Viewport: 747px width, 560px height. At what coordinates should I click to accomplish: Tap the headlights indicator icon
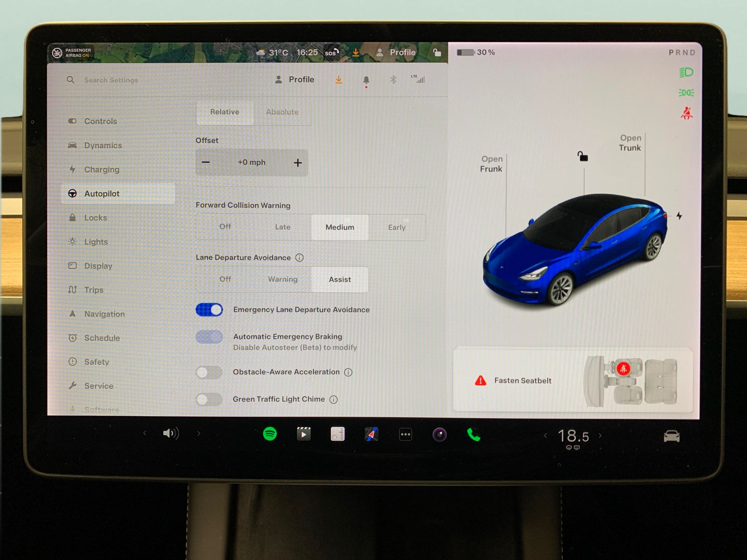click(686, 72)
